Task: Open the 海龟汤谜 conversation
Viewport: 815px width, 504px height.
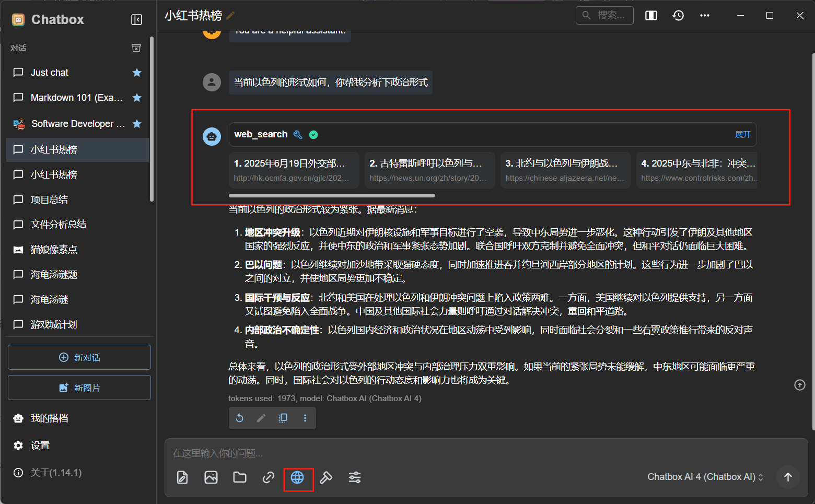Action: [78, 300]
